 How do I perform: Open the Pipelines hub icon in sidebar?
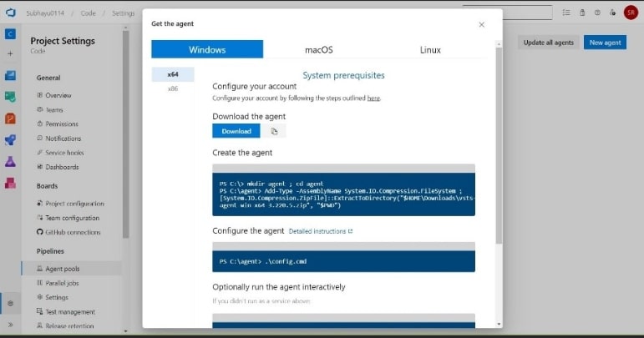pos(10,140)
